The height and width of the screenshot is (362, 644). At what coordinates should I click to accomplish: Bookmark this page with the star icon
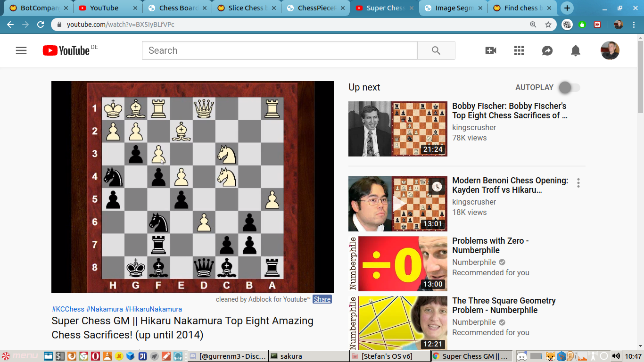pyautogui.click(x=548, y=25)
